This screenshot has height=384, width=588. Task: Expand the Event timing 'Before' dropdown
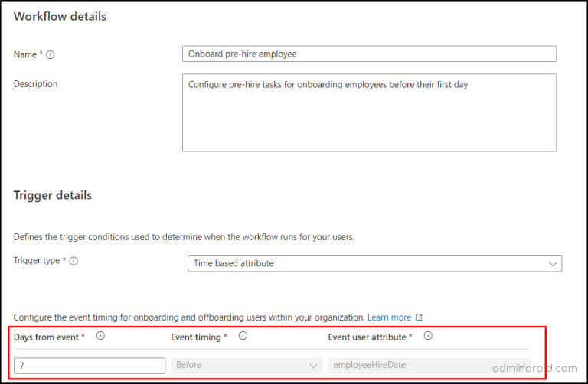[x=247, y=366]
